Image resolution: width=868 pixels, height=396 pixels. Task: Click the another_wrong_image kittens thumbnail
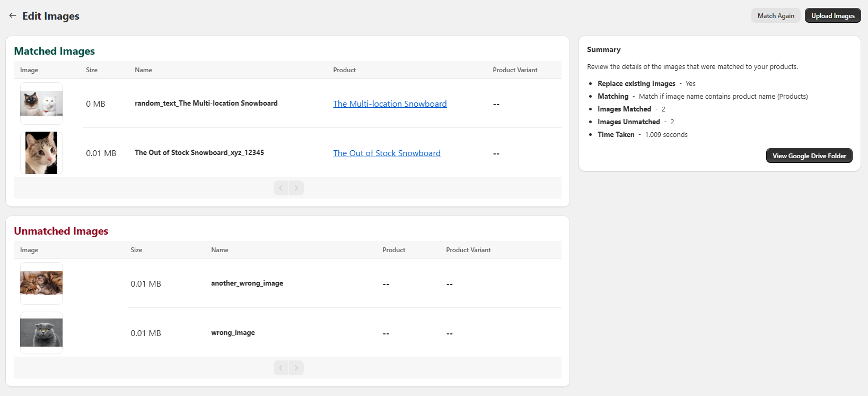[41, 283]
